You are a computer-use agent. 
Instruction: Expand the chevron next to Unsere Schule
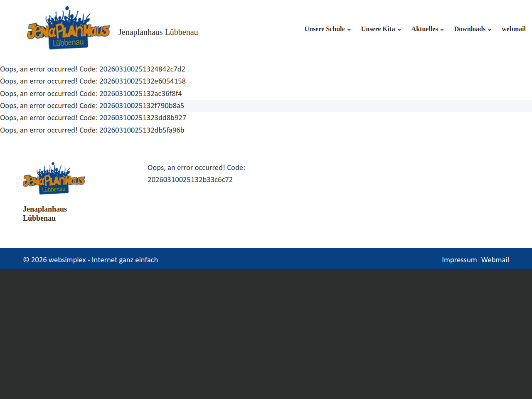[349, 30]
